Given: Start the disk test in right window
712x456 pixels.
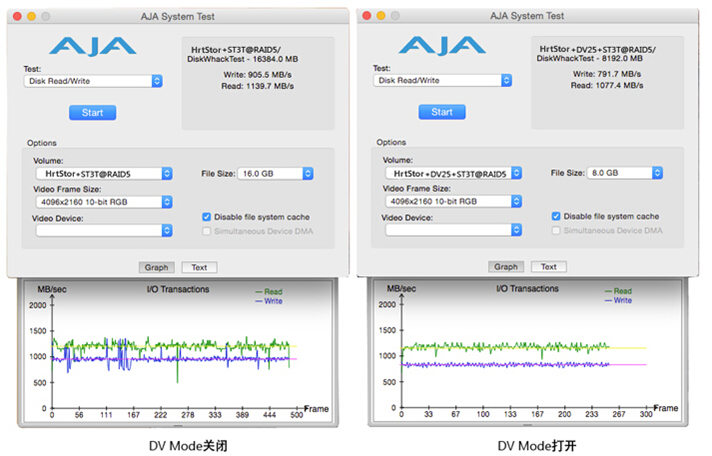Looking at the screenshot, I should 442,112.
